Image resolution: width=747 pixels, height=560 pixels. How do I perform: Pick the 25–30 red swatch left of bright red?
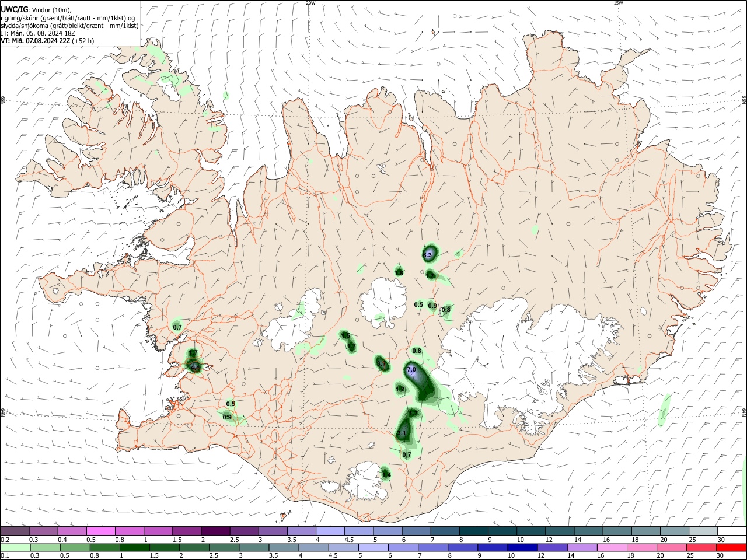pos(703,547)
